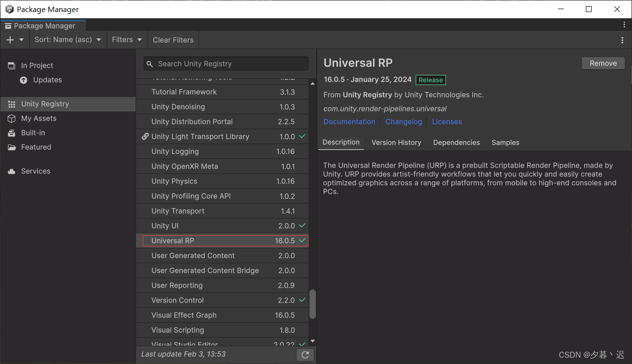
Task: Select Unity UI package
Action: [x=222, y=226]
